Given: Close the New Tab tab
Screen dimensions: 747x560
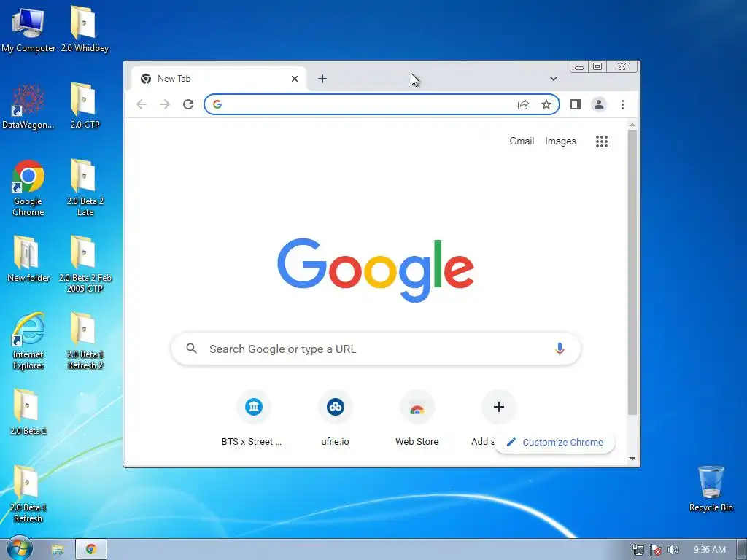Looking at the screenshot, I should (x=295, y=79).
